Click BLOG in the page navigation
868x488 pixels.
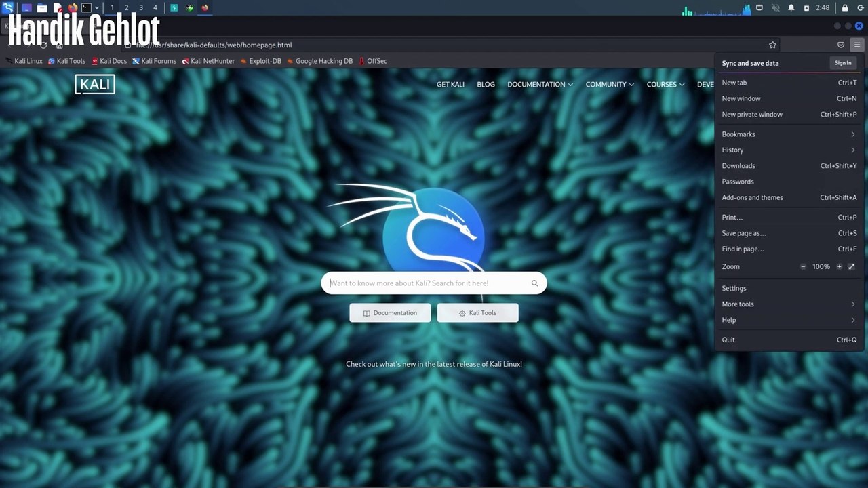(486, 85)
